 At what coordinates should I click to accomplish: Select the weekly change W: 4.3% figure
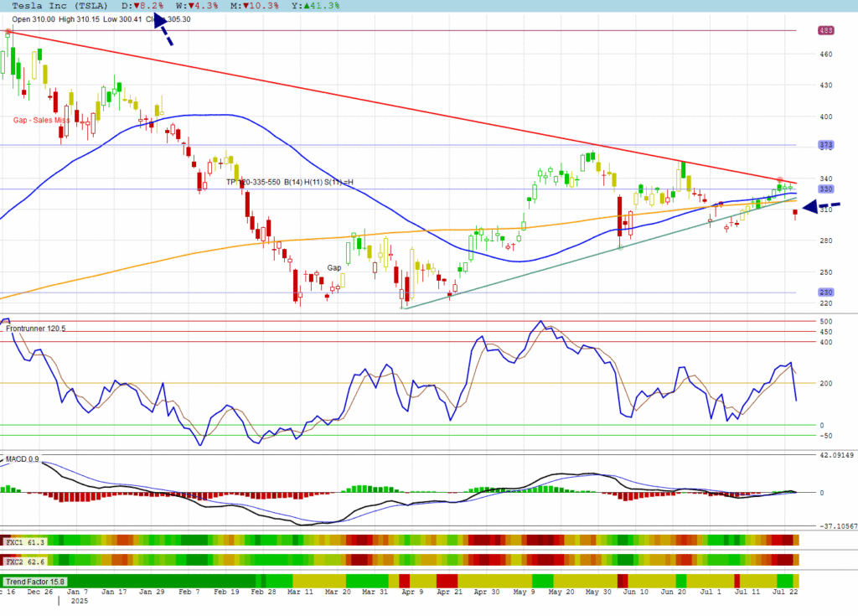click(x=197, y=6)
